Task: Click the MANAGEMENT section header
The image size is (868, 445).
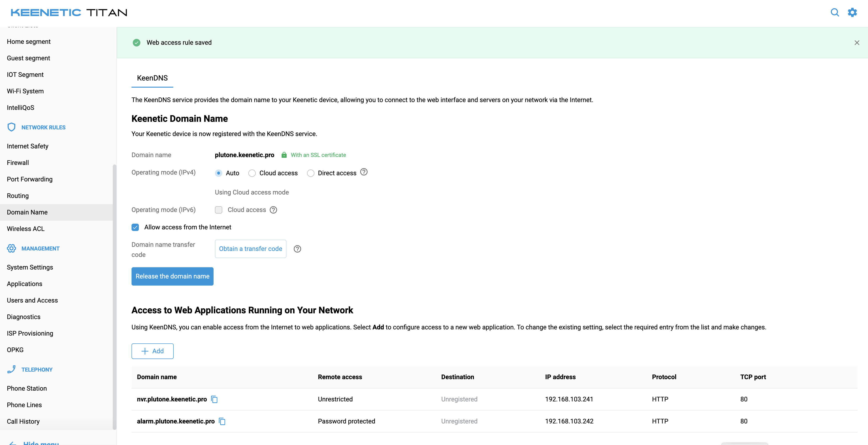Action: (40, 248)
